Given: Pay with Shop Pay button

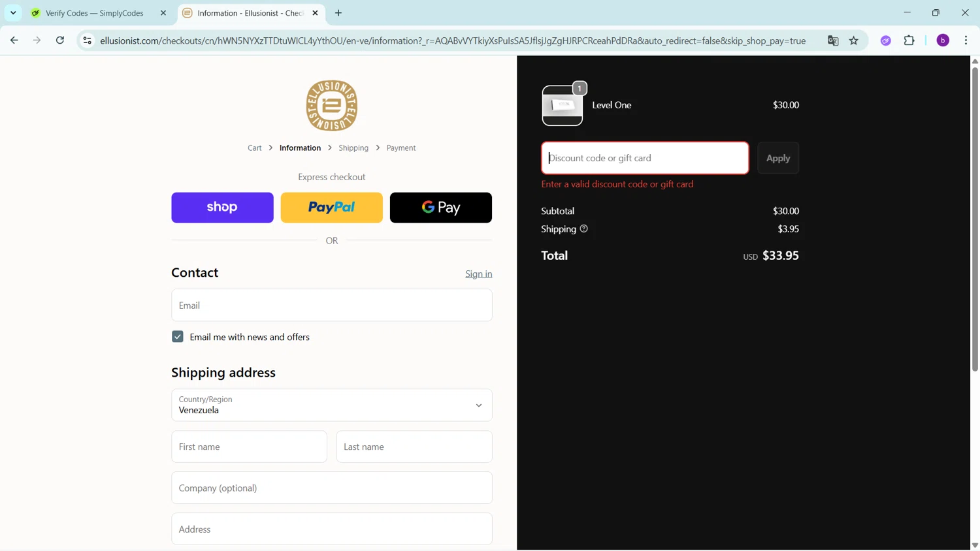Looking at the screenshot, I should click(x=222, y=208).
